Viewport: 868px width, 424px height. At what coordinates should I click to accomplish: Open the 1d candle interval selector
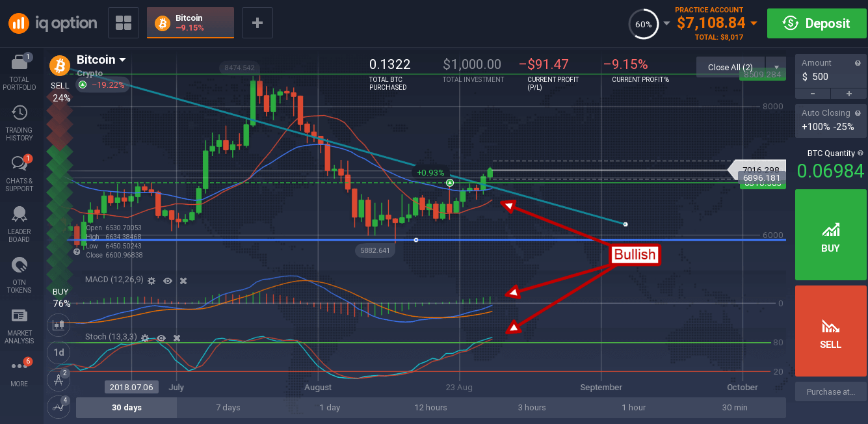click(x=59, y=352)
